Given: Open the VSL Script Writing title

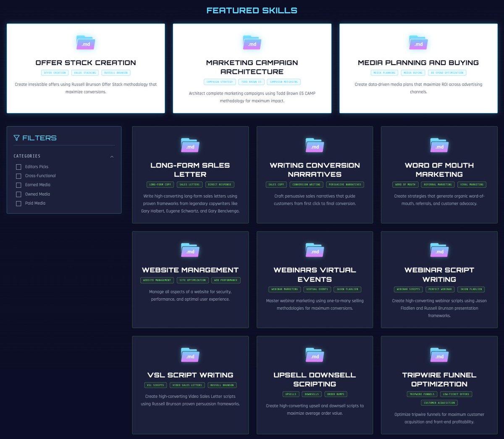Looking at the screenshot, I should pos(190,375).
